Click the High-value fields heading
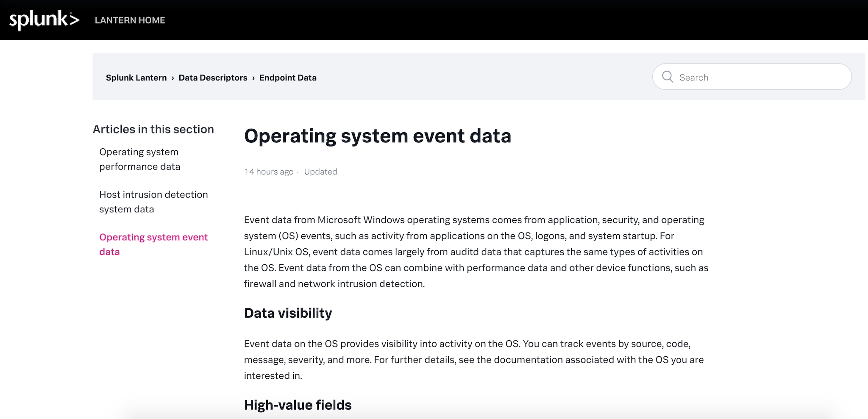868x419 pixels. coord(298,405)
